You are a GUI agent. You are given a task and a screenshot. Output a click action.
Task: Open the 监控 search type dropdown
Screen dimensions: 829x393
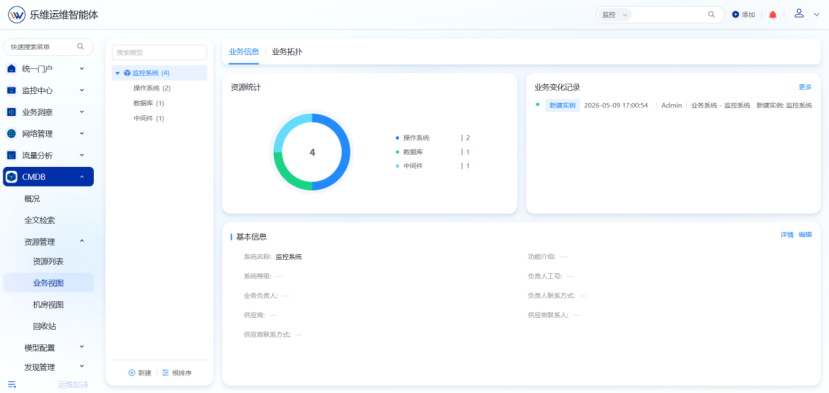615,15
